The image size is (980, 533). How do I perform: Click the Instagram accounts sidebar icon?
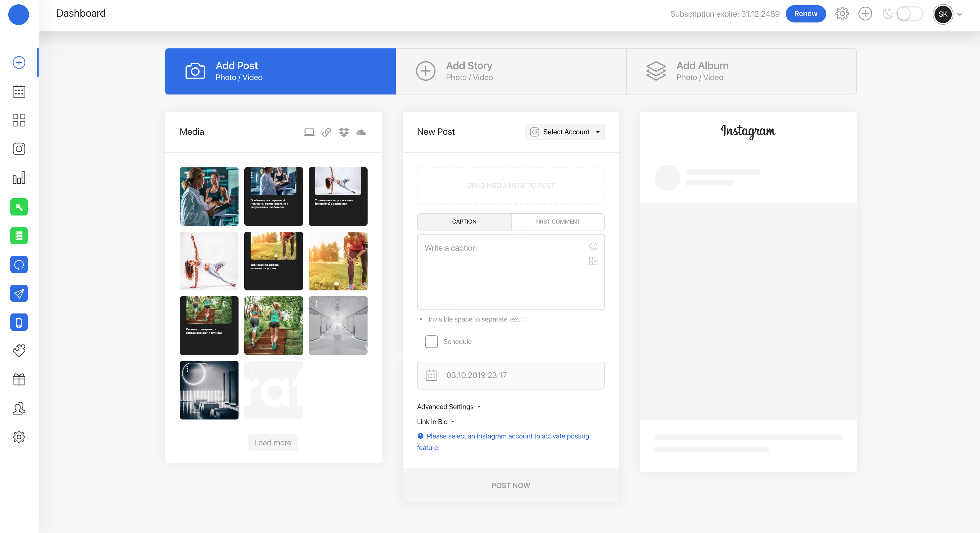coord(19,149)
